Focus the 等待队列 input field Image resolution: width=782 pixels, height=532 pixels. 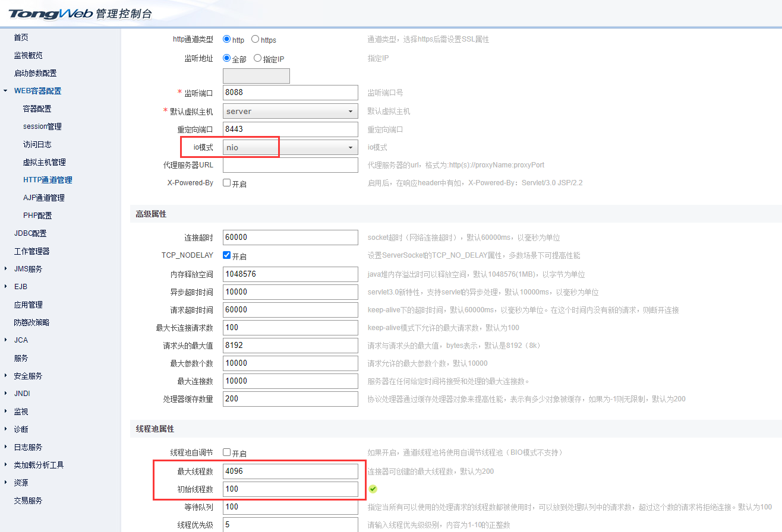tap(291, 506)
